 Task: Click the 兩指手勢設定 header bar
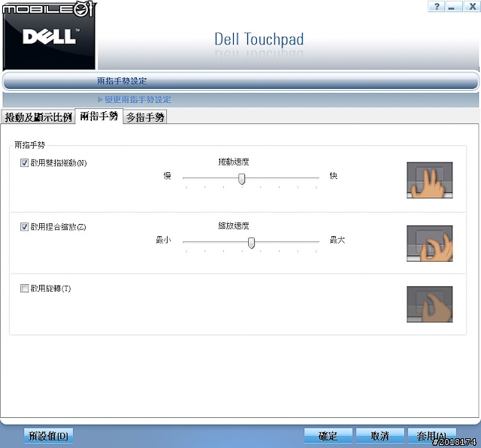[240, 81]
